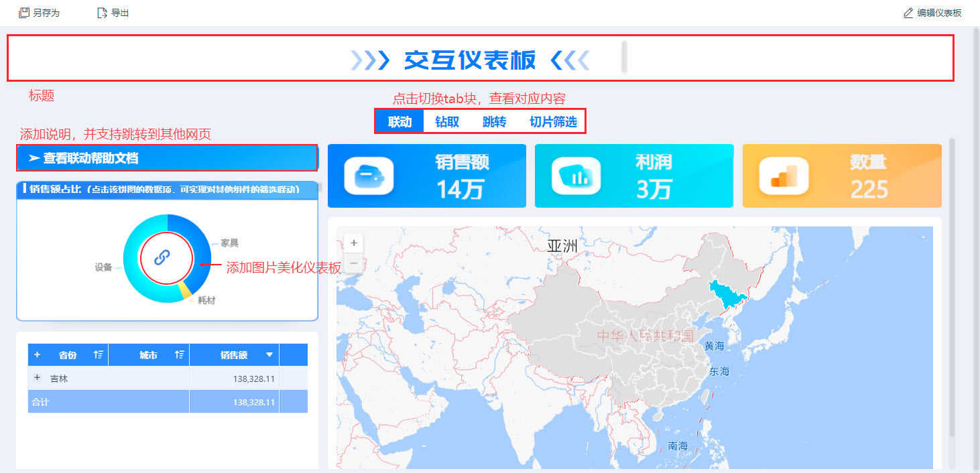The image size is (980, 473).
Task: Click the 导出 (Export) button
Action: pos(113,13)
